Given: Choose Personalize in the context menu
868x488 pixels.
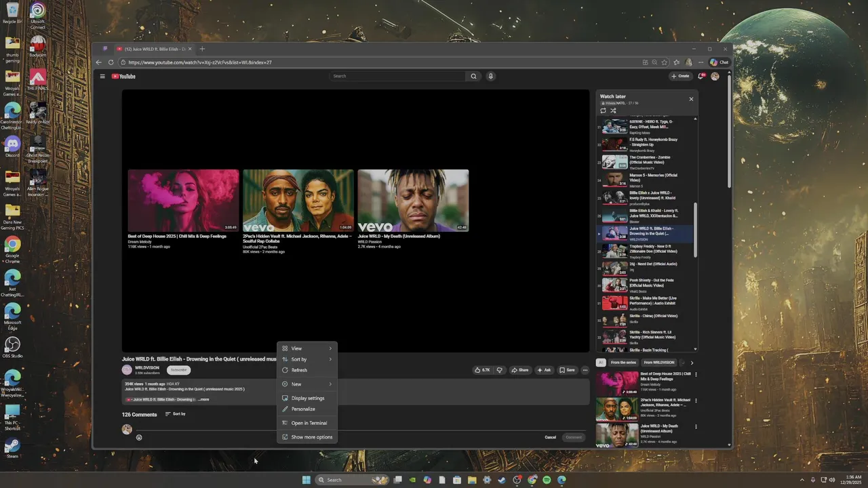Looking at the screenshot, I should coord(307,409).
